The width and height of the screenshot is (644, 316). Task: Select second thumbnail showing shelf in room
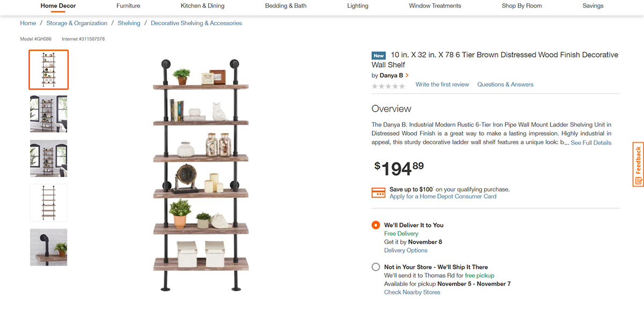[x=49, y=114]
